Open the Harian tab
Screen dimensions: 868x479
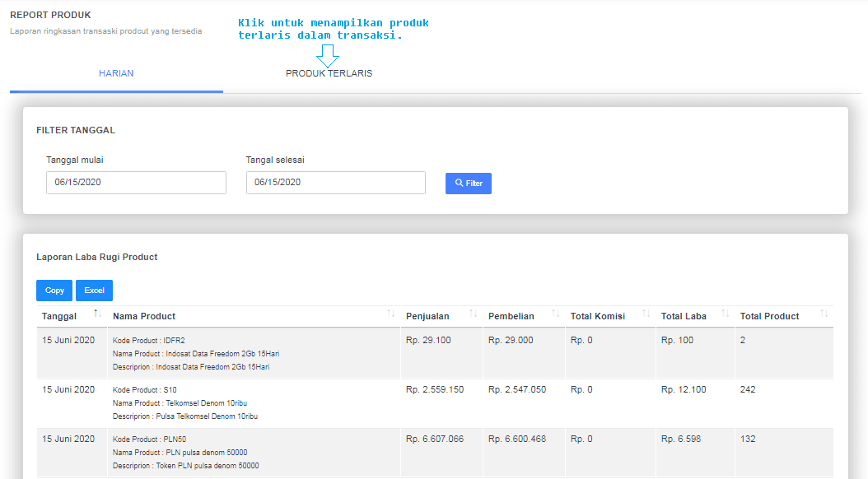tap(116, 73)
